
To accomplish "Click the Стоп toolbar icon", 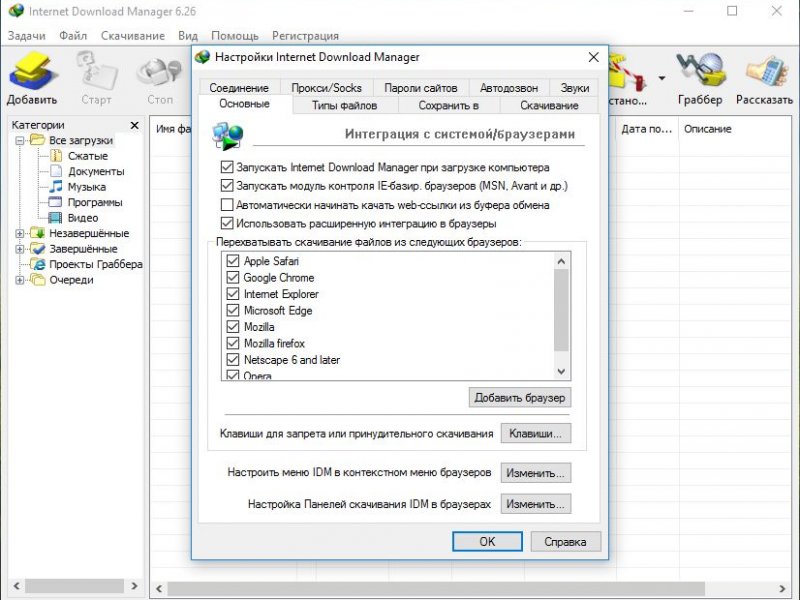I will click(x=159, y=71).
